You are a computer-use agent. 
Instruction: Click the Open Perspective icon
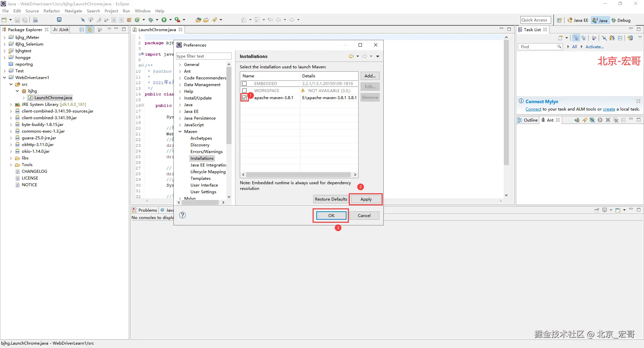pos(559,20)
